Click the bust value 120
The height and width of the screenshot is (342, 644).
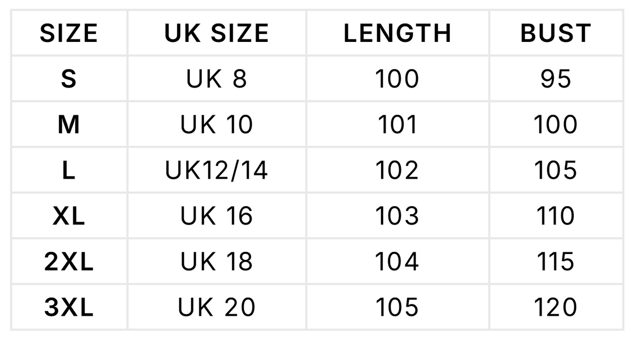pos(555,308)
